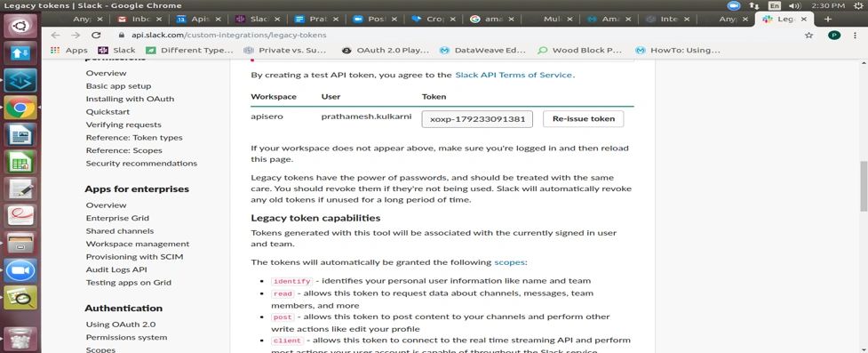Click the page's vertical scrollbar thumb
This screenshot has height=353, width=868.
point(863,186)
